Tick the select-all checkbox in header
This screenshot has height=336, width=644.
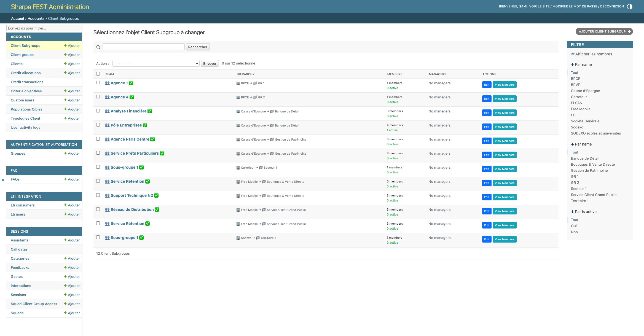pos(98,74)
